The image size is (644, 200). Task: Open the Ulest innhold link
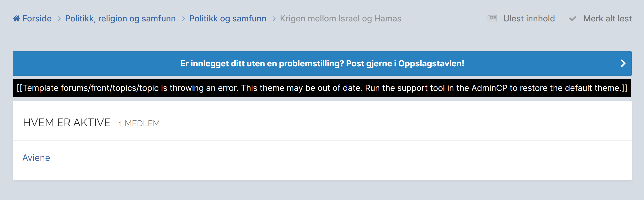[529, 19]
